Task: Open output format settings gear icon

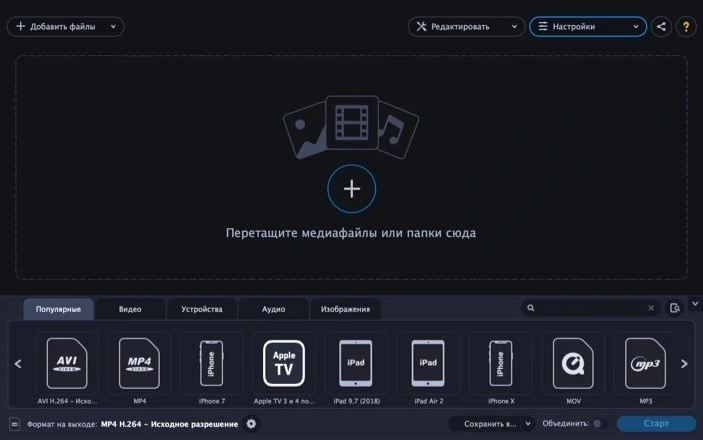Action: click(x=251, y=424)
